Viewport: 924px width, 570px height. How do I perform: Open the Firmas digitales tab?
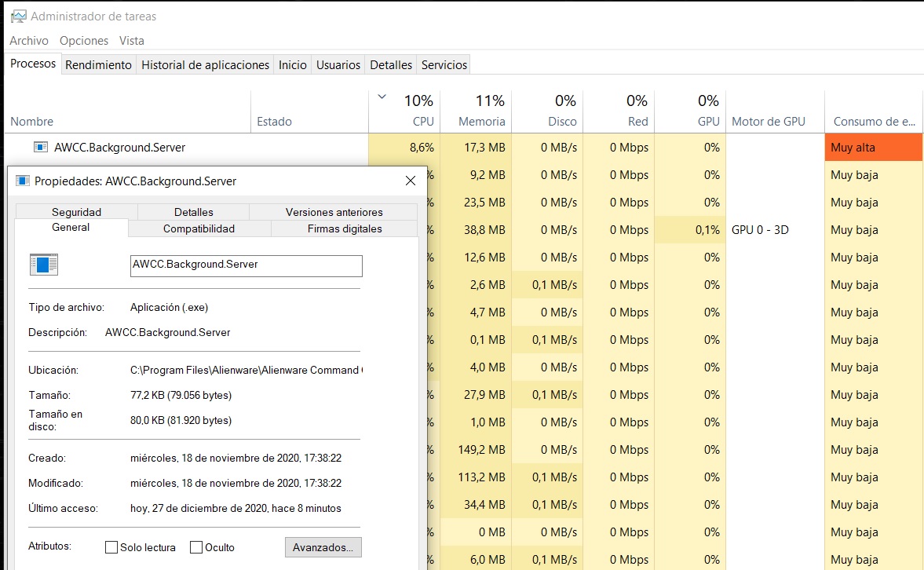coord(345,228)
